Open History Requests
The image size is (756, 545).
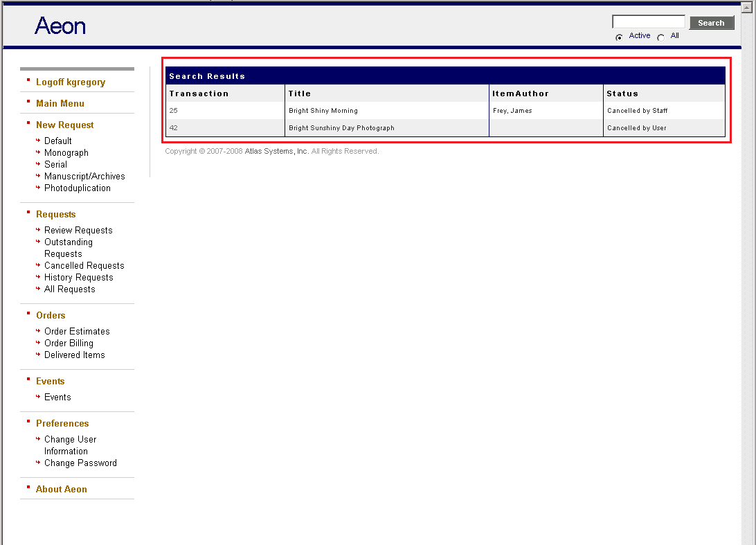[78, 277]
